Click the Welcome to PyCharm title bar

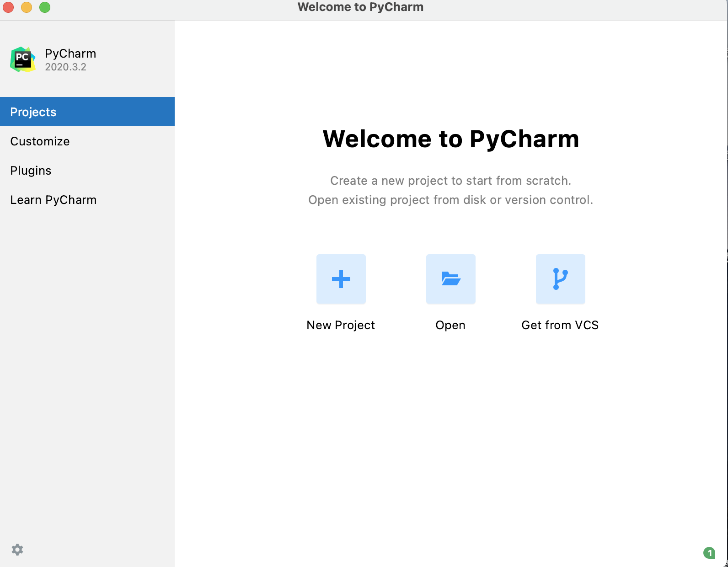click(x=360, y=7)
